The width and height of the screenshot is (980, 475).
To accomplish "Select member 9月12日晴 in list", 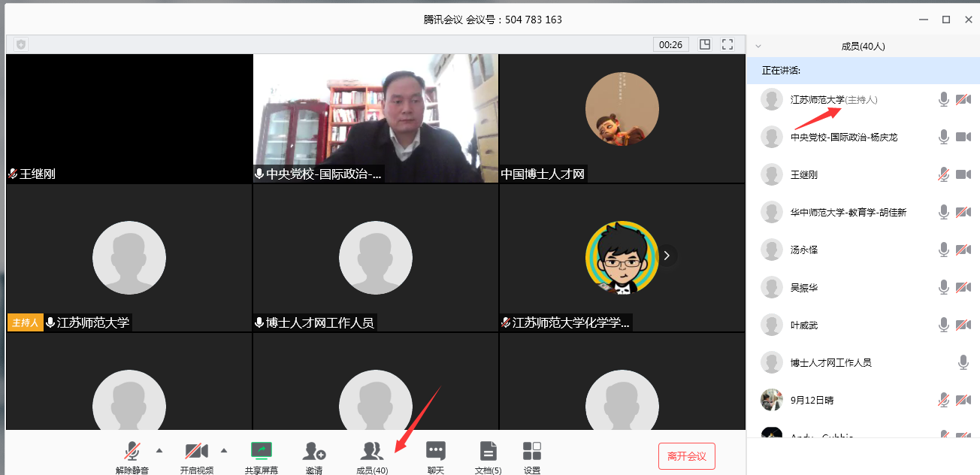I will 863,400.
